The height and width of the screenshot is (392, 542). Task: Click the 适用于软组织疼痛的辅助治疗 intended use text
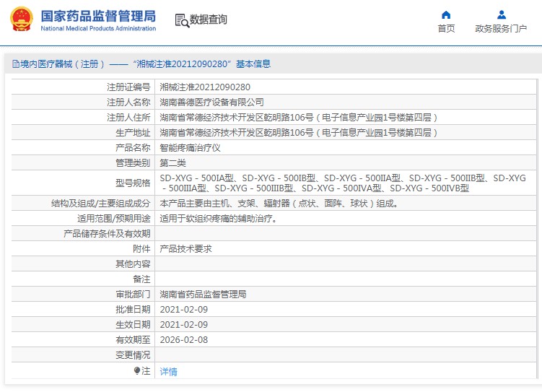(217, 218)
